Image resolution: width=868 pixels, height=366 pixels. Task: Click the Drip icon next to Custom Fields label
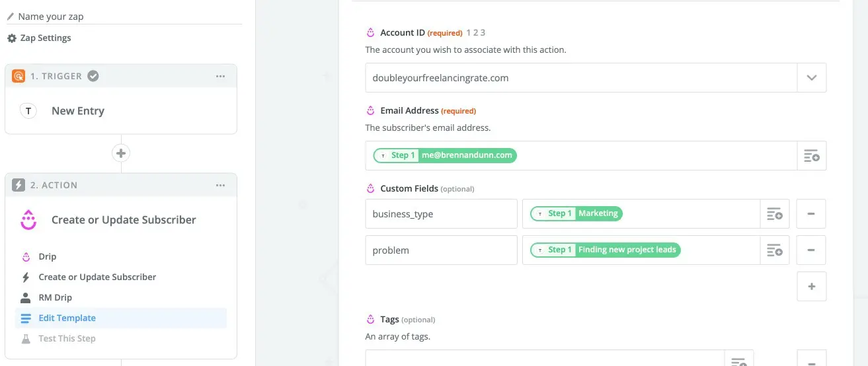coord(371,188)
